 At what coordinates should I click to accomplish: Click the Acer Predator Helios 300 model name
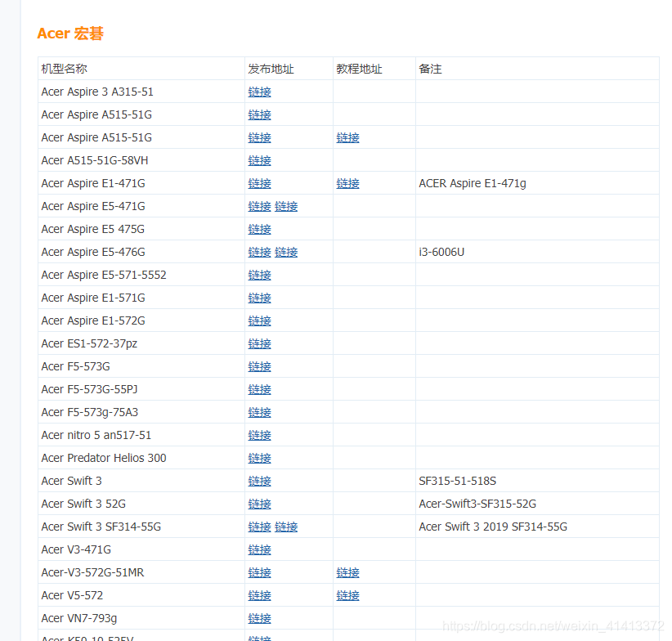pos(104,458)
